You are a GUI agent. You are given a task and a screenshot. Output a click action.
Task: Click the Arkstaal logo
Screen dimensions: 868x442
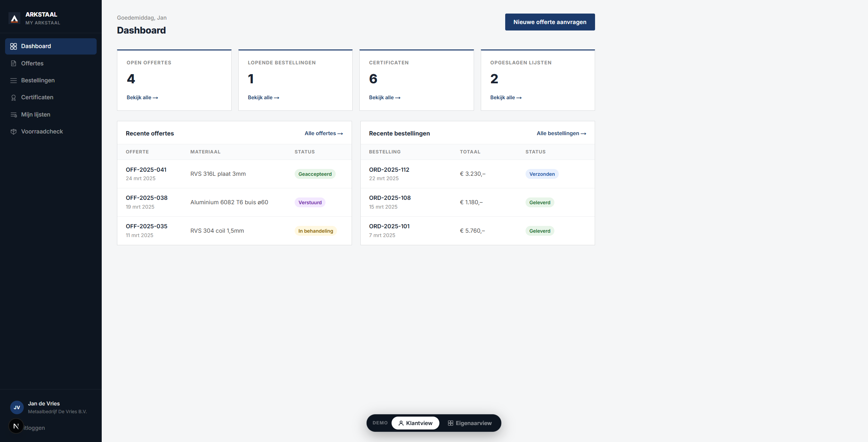point(15,18)
